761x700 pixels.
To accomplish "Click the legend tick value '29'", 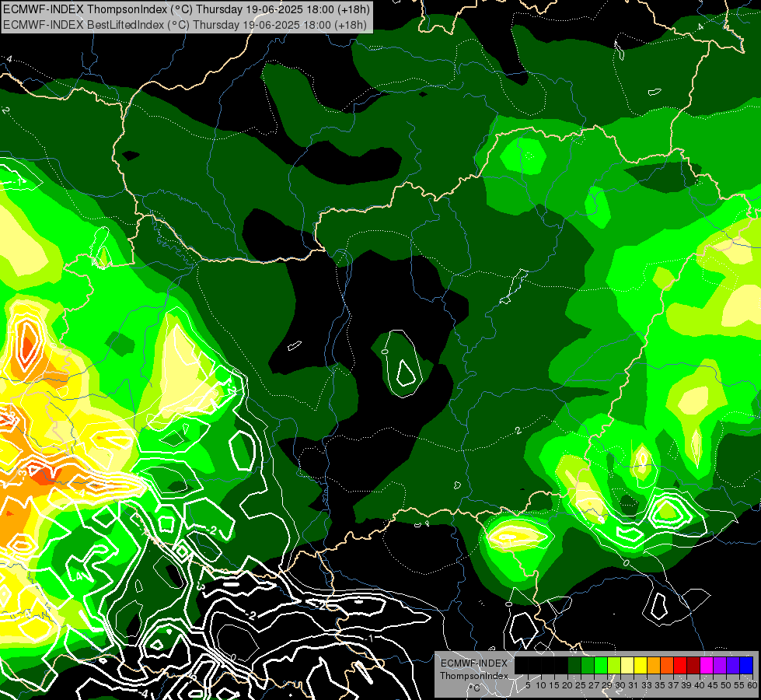I will click(x=606, y=685).
